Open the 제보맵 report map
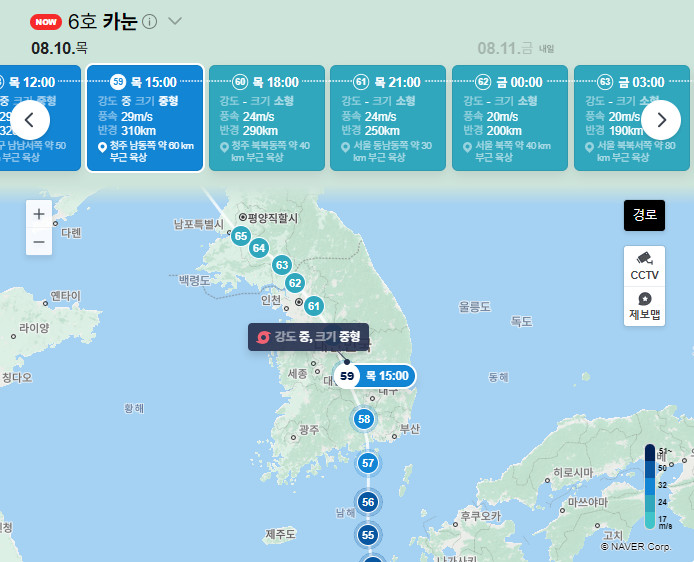 [x=644, y=306]
